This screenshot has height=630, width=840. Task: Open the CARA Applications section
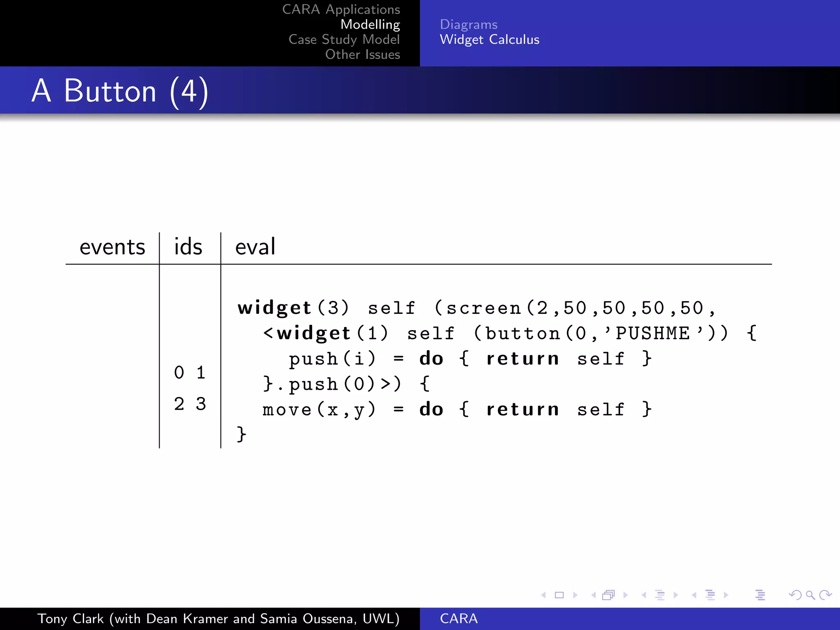click(341, 9)
